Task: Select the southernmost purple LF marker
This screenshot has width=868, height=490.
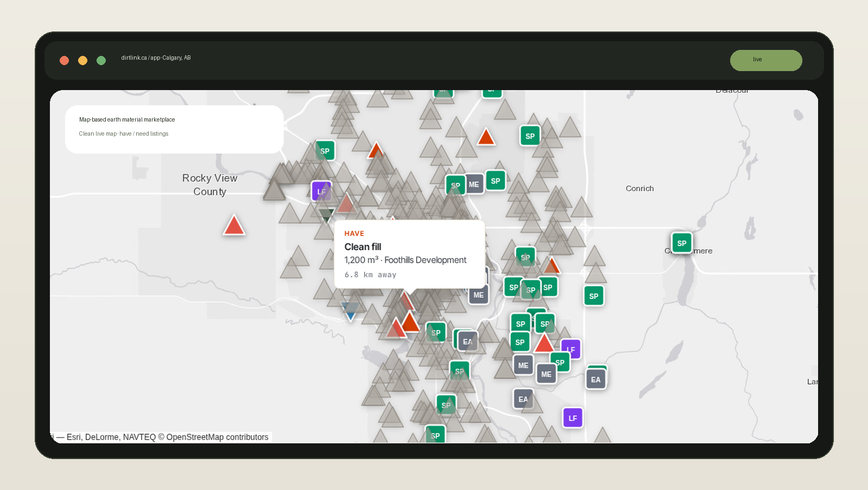Action: click(x=572, y=418)
